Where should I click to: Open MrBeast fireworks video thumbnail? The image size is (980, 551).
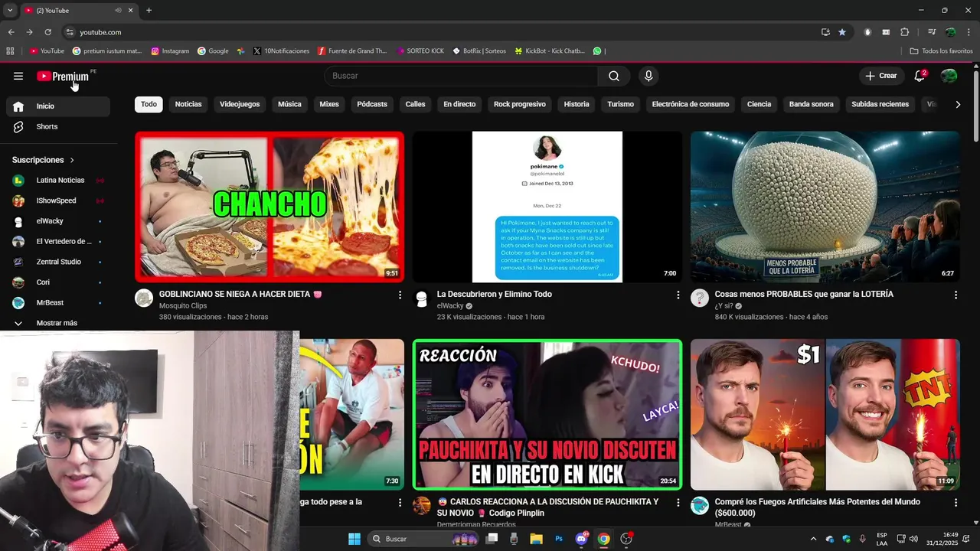[825, 415]
